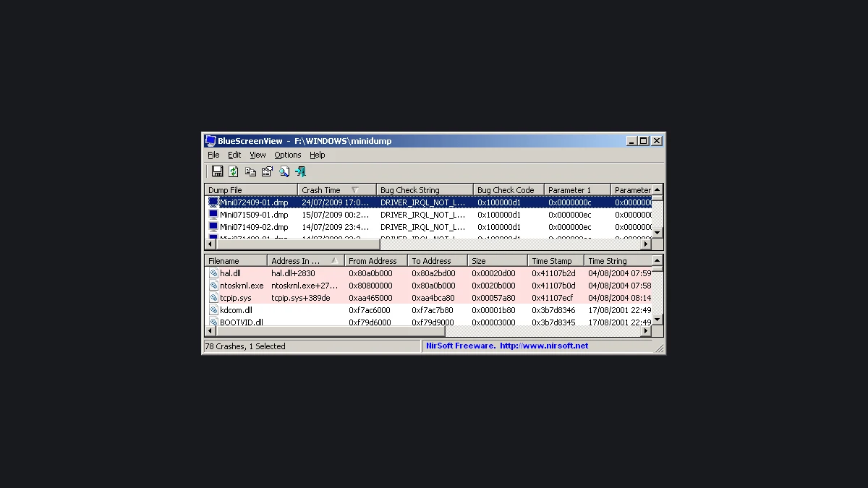Select the Mini071509-01.dmp crash row
Screen dimensions: 868x488
click(x=428, y=215)
